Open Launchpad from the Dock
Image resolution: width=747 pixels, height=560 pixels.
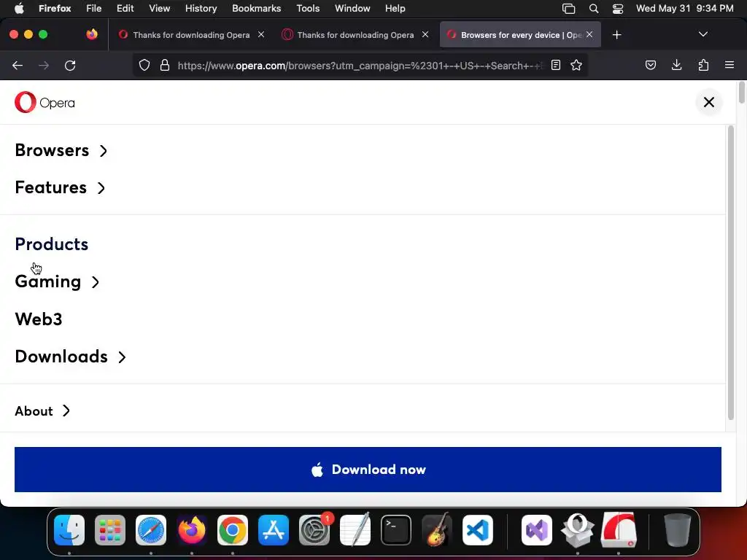point(110,530)
